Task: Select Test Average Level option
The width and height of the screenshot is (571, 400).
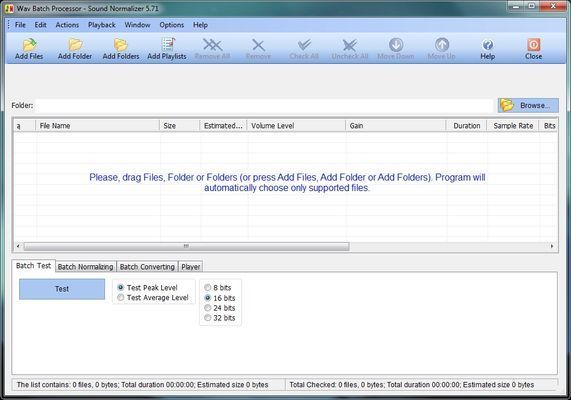Action: 153,298
